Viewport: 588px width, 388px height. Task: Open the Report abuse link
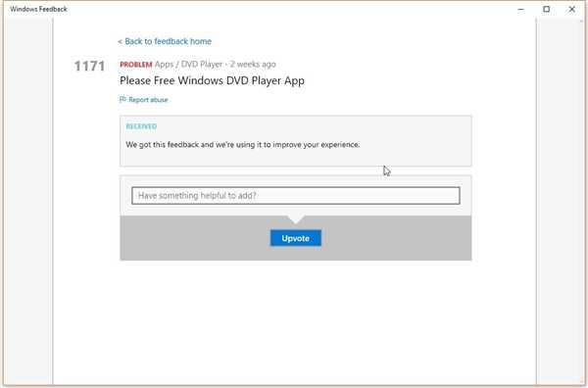(148, 100)
